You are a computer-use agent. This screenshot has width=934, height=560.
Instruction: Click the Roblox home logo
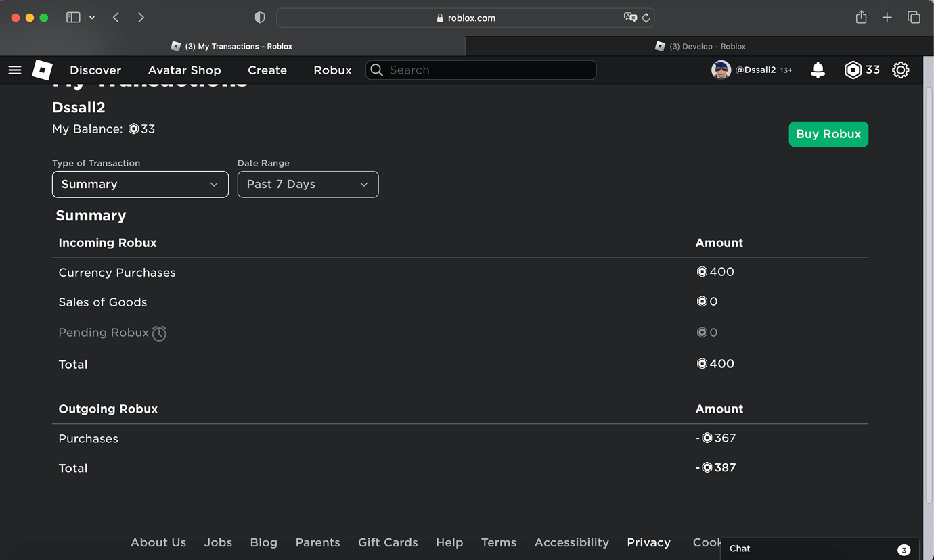pyautogui.click(x=41, y=70)
